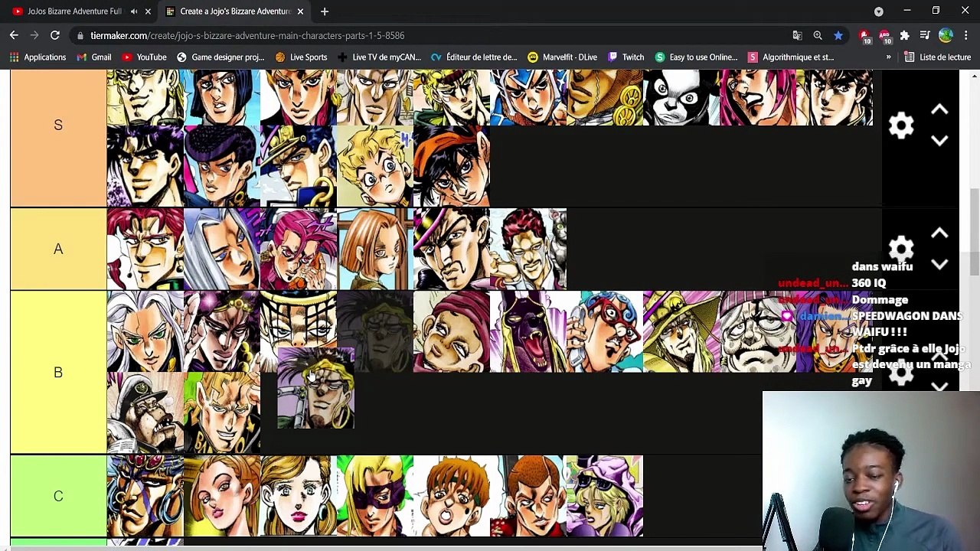Open settings gear for the S tier row
Image resolution: width=980 pixels, height=551 pixels.
(x=901, y=126)
